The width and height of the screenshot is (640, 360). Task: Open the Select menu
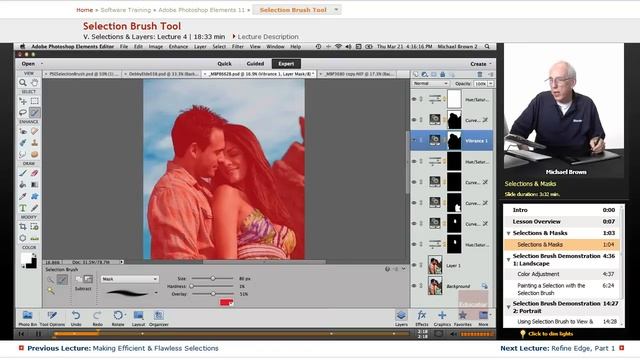click(219, 47)
